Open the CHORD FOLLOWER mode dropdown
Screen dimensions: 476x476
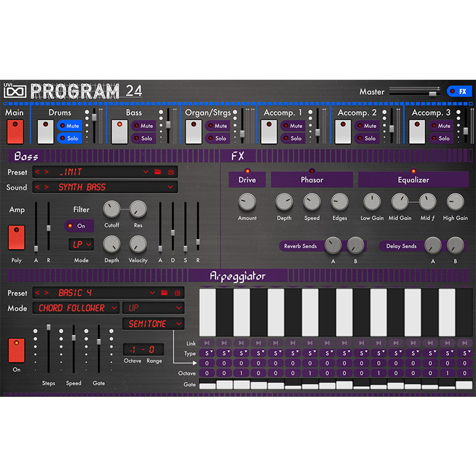[x=76, y=308]
